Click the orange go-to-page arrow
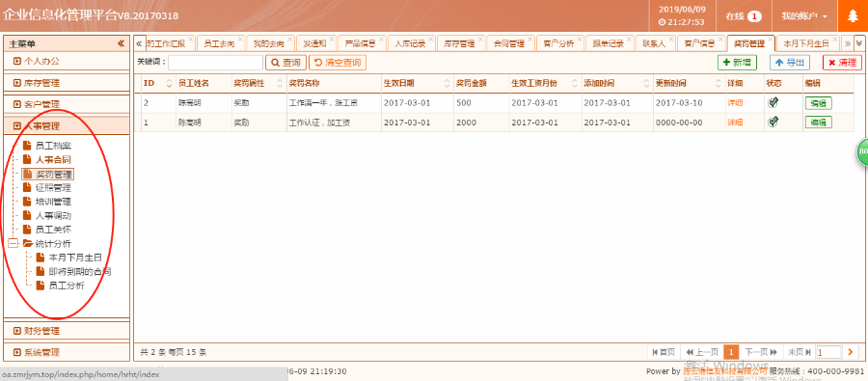 coord(851,352)
